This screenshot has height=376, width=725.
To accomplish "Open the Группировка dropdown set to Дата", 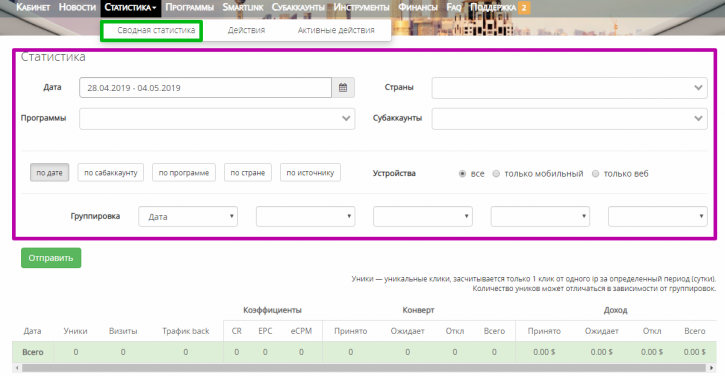I will coord(188,216).
